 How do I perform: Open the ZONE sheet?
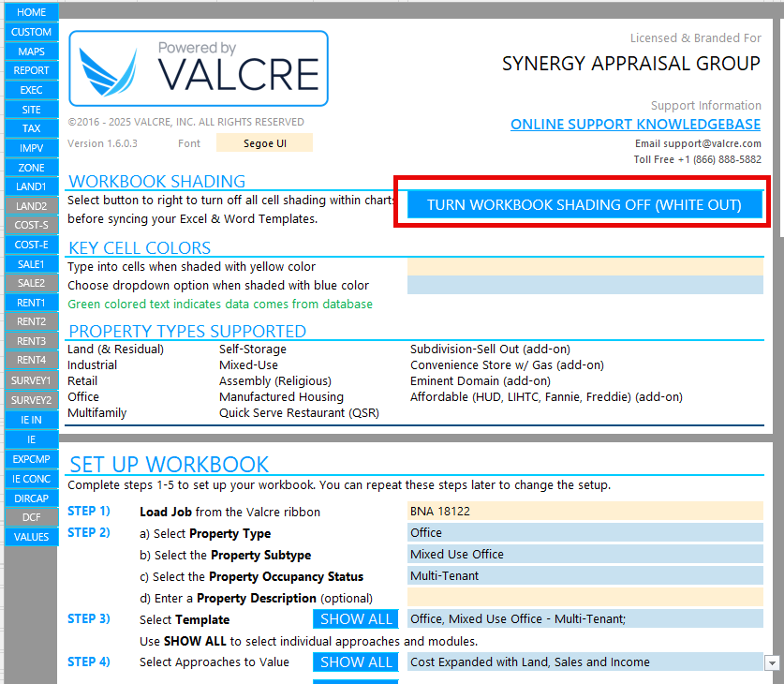32,168
